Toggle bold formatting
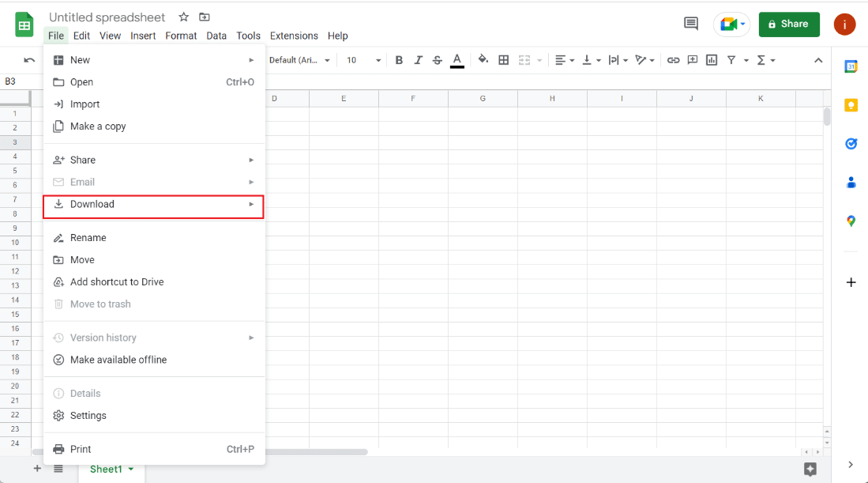Viewport: 868px width, 483px height. (x=399, y=60)
